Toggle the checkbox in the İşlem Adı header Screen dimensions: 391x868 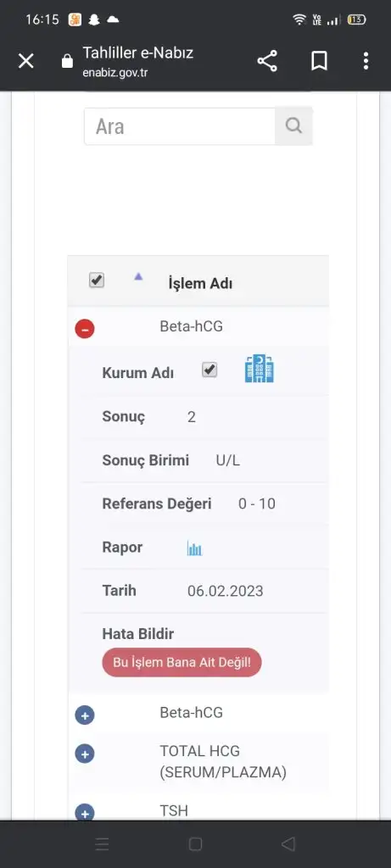click(97, 280)
